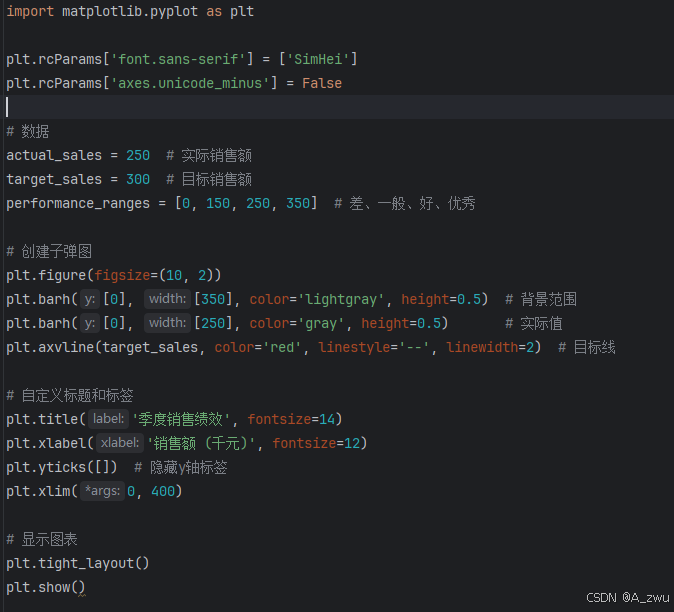
Task: Click the '# 背景范围' comment
Action: click(541, 299)
